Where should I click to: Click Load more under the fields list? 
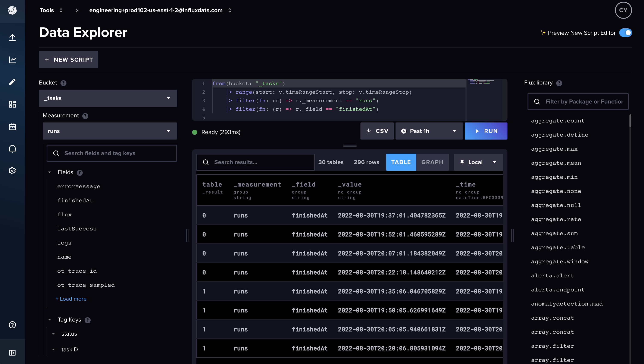[x=71, y=298]
